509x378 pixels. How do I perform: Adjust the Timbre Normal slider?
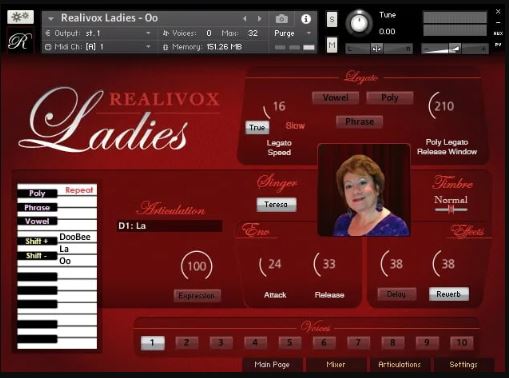click(451, 210)
